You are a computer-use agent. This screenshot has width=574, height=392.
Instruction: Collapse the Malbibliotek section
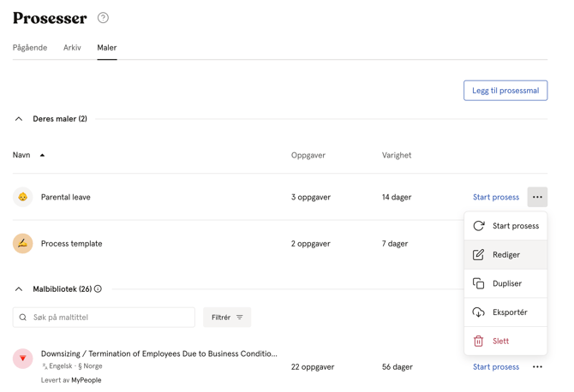coord(19,289)
